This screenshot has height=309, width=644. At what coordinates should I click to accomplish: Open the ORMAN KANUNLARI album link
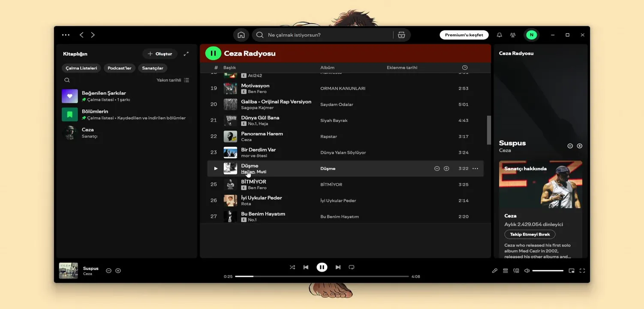click(343, 88)
